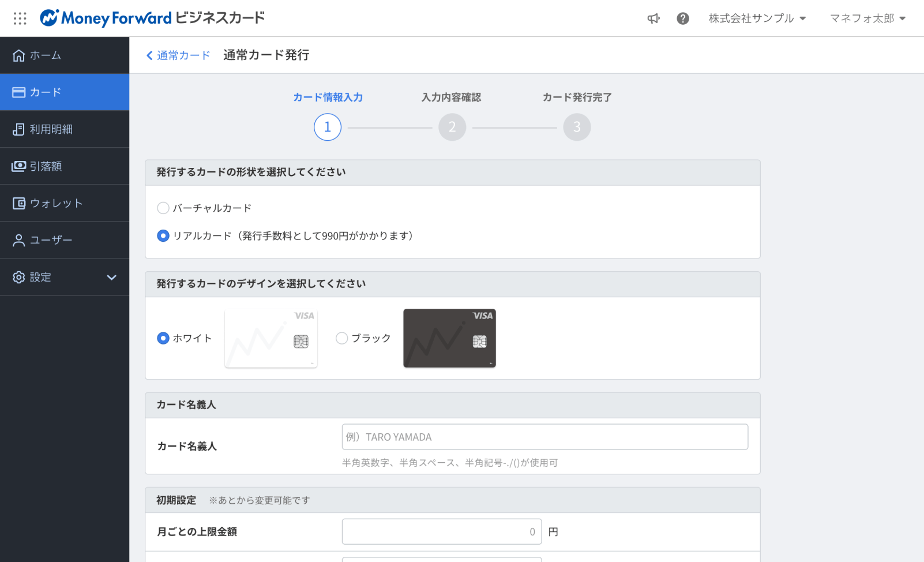Open the 利用明細 statement icon
The width and height of the screenshot is (924, 562).
click(19, 129)
